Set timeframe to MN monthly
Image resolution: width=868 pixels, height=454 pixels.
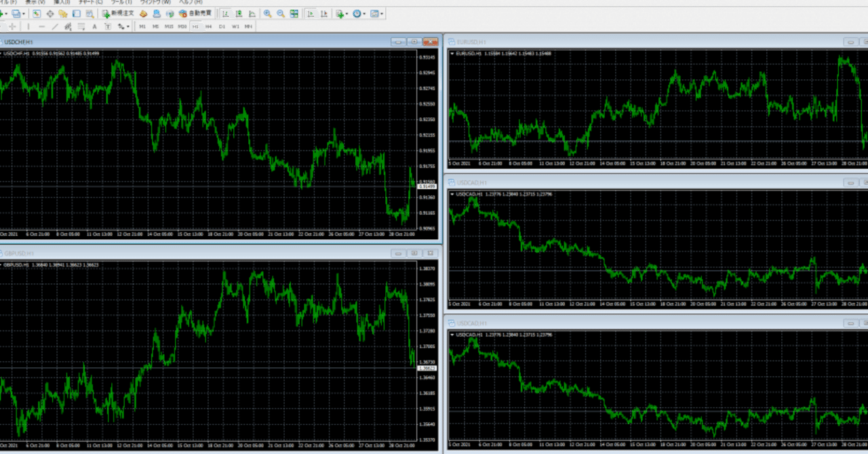click(x=248, y=26)
